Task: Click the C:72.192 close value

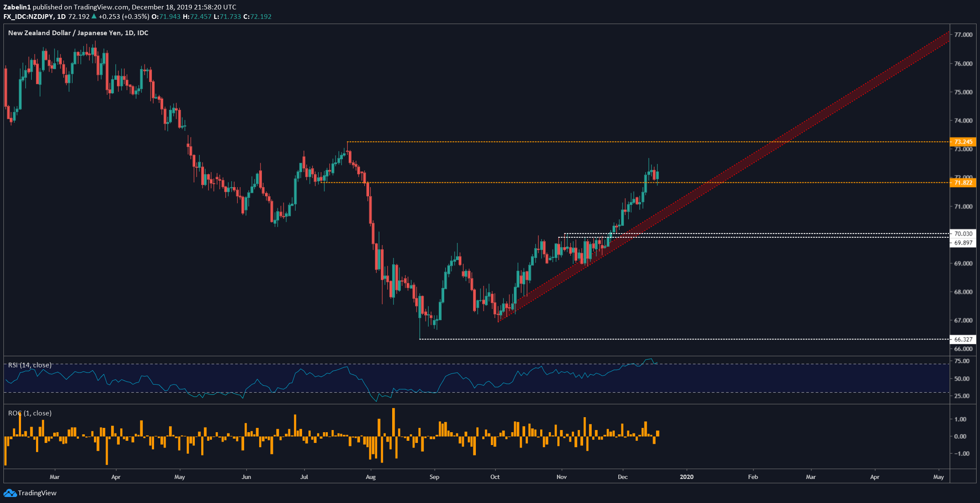Action: point(257,17)
